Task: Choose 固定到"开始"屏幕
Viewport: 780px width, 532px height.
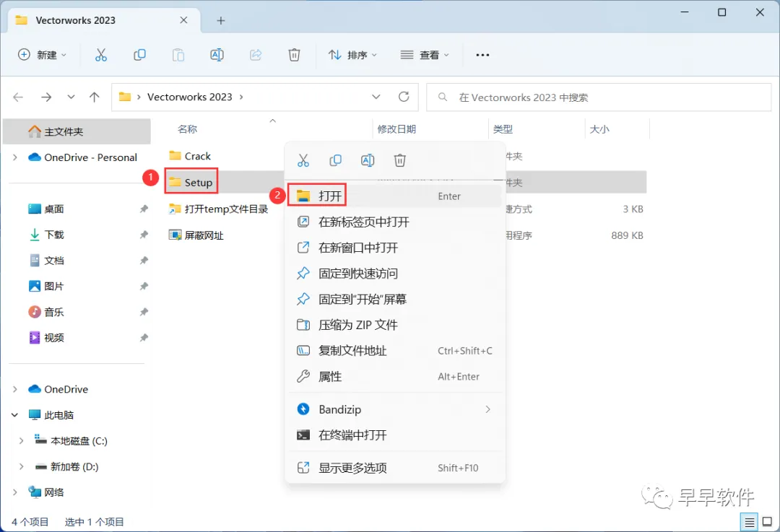Action: point(395,300)
